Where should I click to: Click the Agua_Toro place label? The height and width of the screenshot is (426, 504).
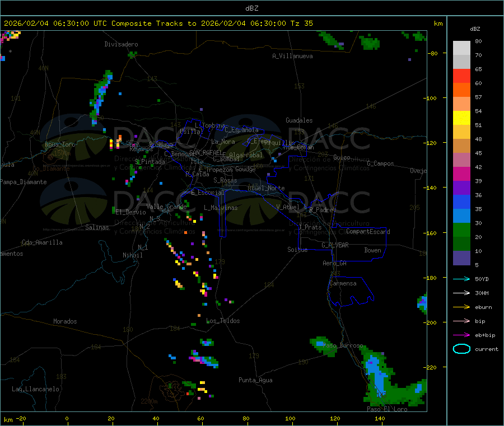click(x=60, y=144)
